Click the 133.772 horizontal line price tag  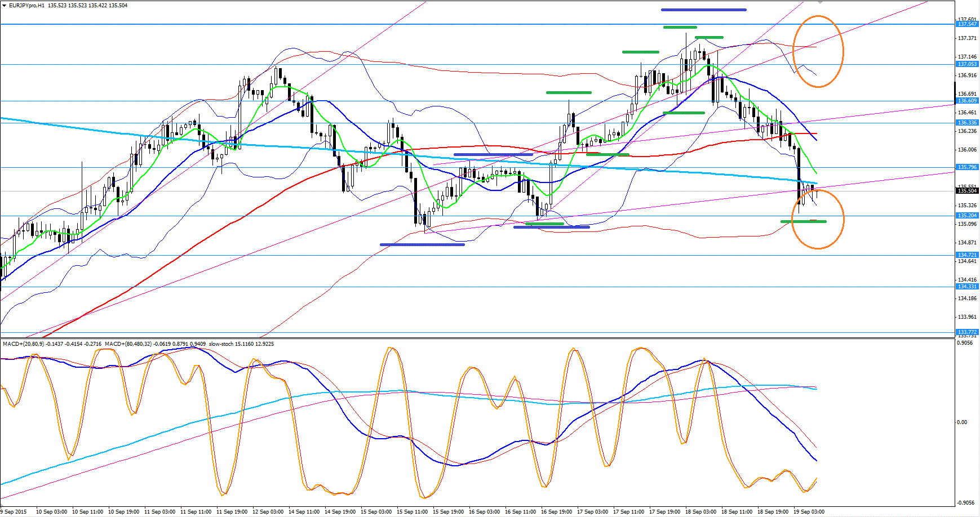pyautogui.click(x=967, y=332)
